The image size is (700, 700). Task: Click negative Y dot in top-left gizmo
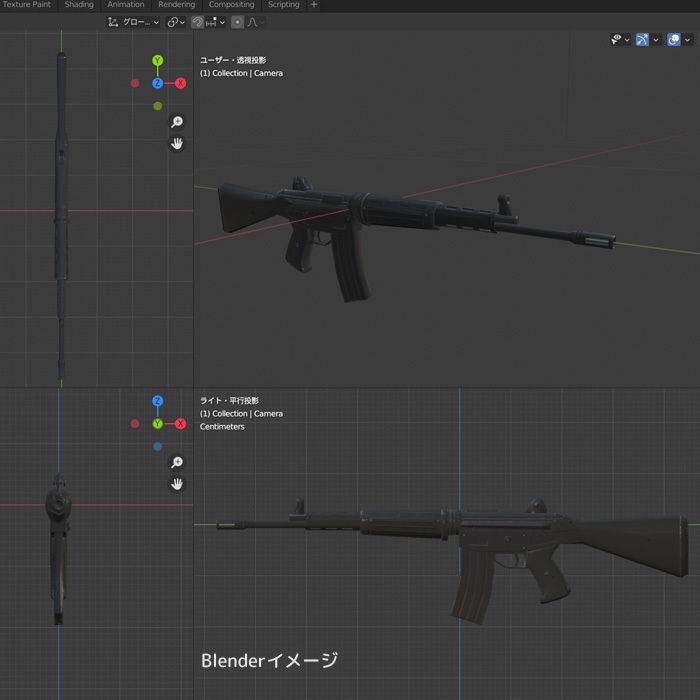click(x=158, y=106)
